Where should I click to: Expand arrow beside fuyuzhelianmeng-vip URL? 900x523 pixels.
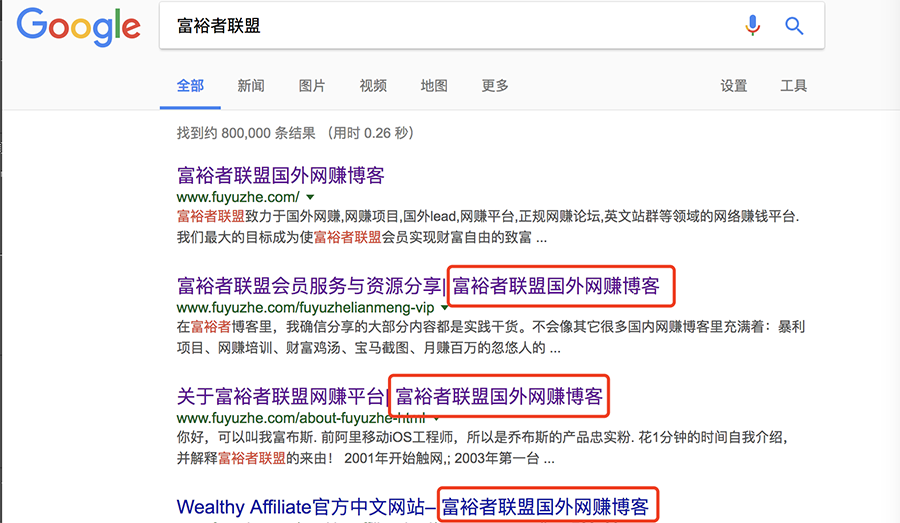[444, 308]
